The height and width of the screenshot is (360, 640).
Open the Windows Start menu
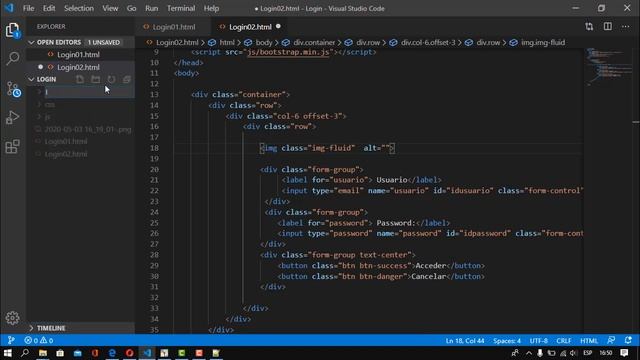[x=8, y=353]
